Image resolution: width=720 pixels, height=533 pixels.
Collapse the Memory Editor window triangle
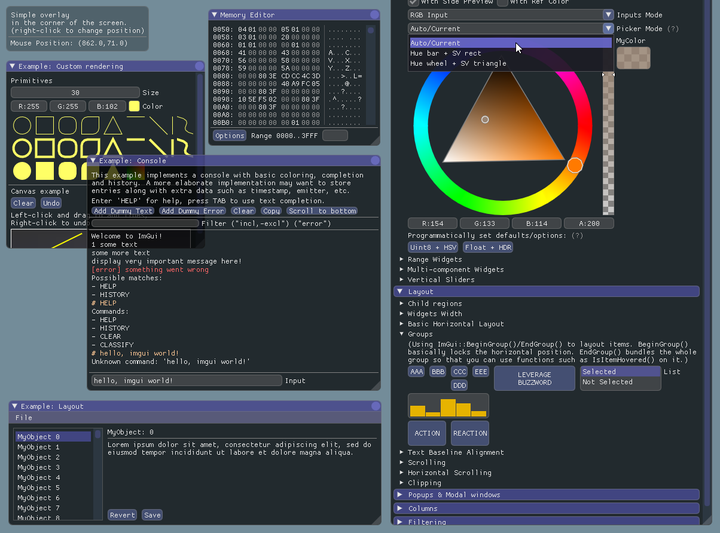216,15
